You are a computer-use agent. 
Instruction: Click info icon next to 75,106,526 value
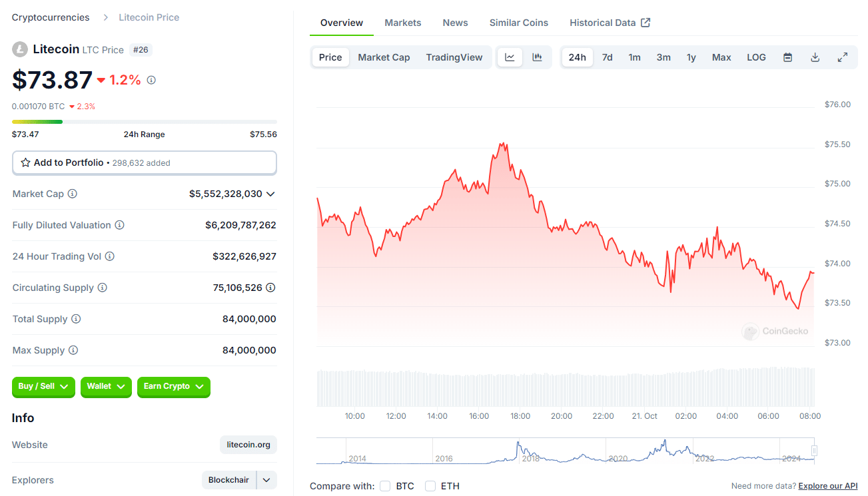click(x=270, y=288)
